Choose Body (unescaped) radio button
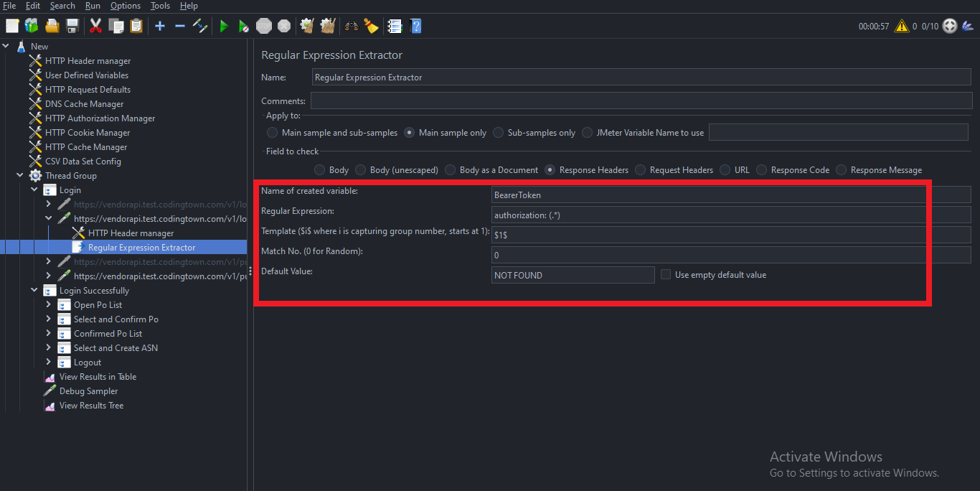 (x=361, y=170)
